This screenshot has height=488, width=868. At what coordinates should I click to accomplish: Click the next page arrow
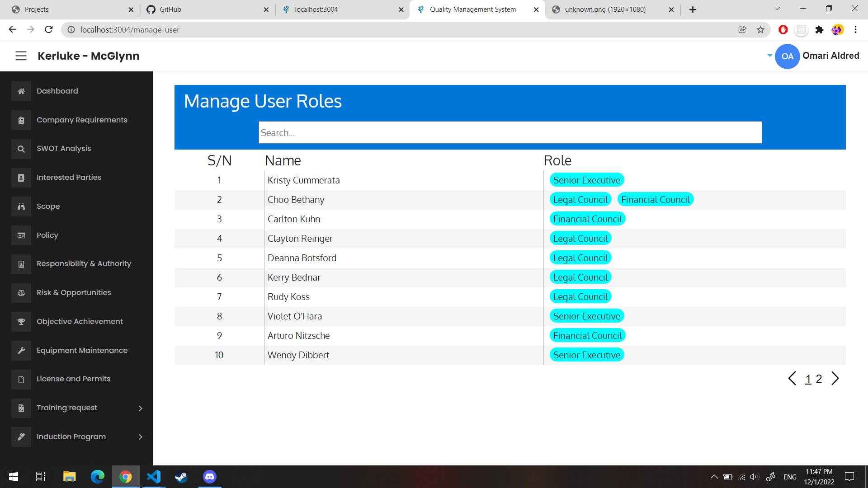coord(835,379)
